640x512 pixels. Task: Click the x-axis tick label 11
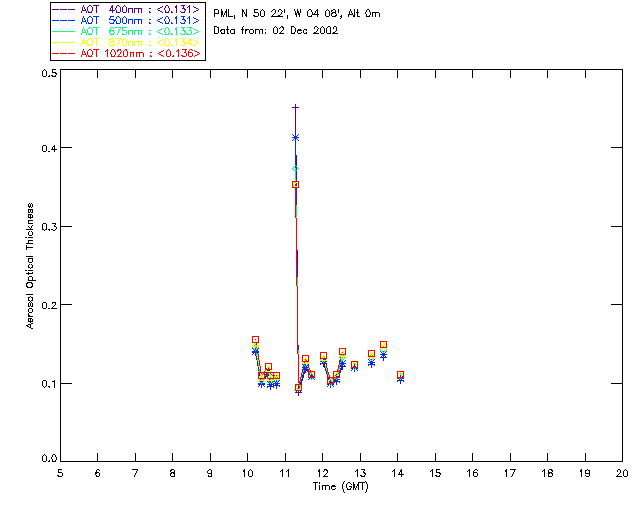coord(285,473)
